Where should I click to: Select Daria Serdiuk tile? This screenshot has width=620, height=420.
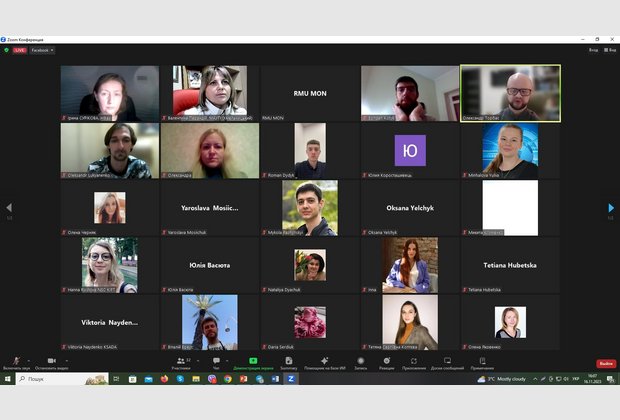click(x=310, y=322)
